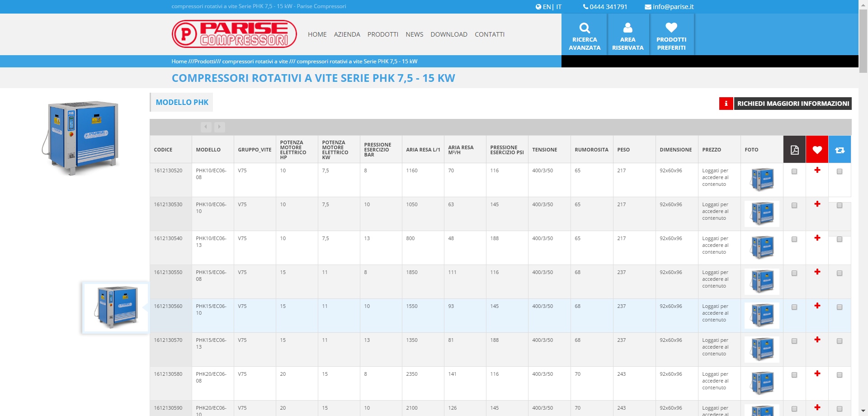This screenshot has width=868, height=416.
Task: Tick PDF checkbox for row 1612130550
Action: click(x=794, y=273)
